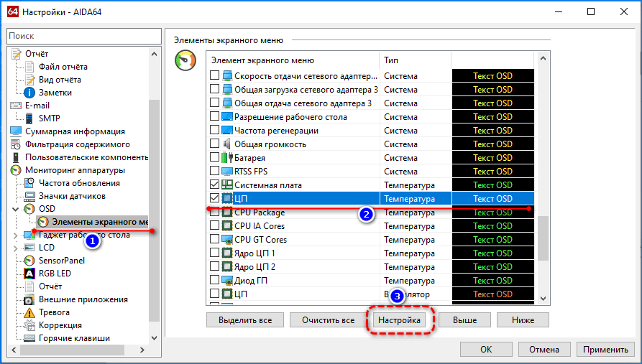
Task: Click the tree's vertical down arrow
Action: click(154, 338)
